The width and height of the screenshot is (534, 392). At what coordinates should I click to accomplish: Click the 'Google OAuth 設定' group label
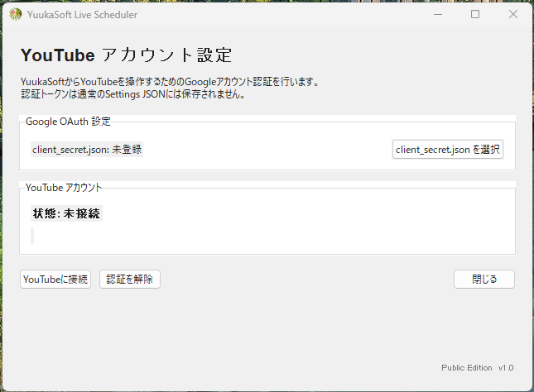point(68,122)
